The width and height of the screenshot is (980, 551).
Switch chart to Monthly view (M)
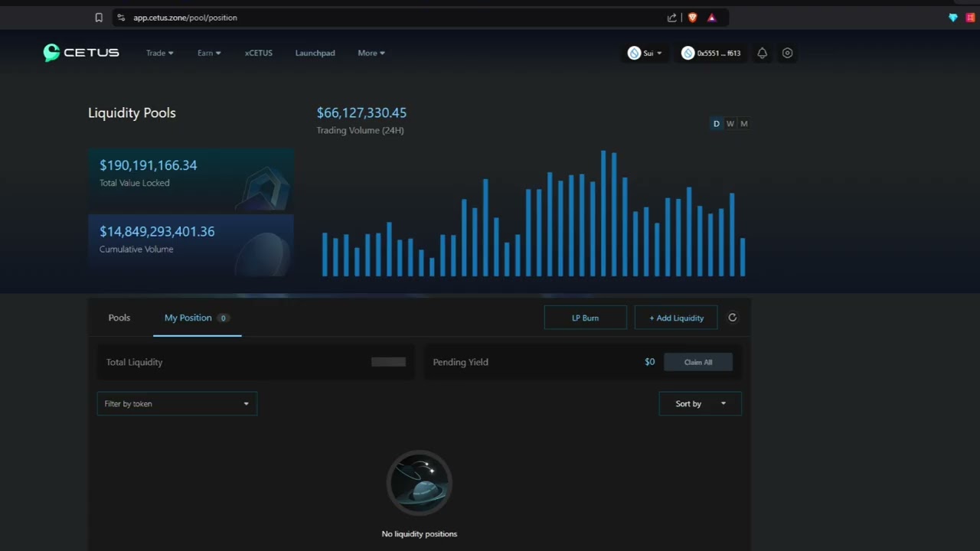744,124
